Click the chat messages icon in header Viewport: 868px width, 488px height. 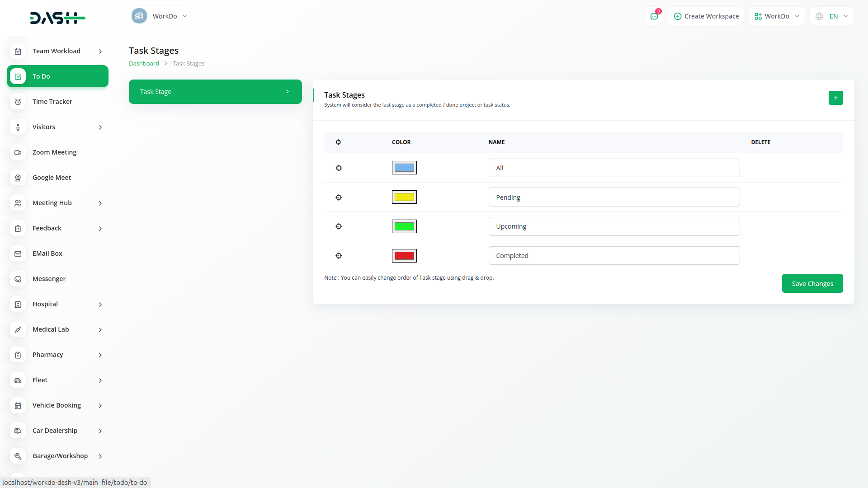click(654, 16)
